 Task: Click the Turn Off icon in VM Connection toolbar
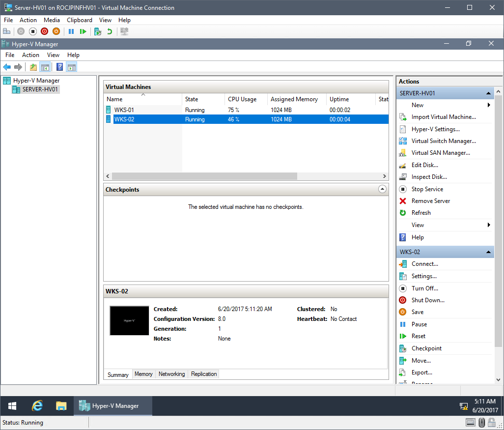33,31
